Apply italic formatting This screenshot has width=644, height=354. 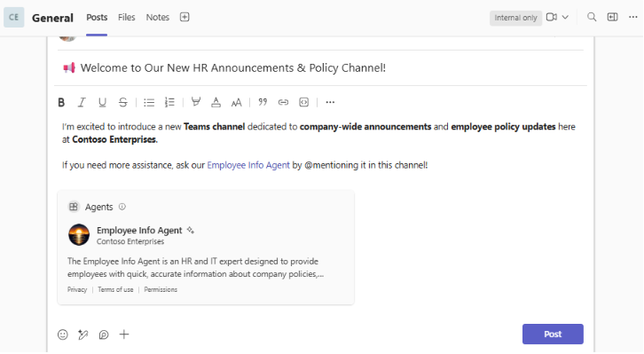(x=82, y=102)
